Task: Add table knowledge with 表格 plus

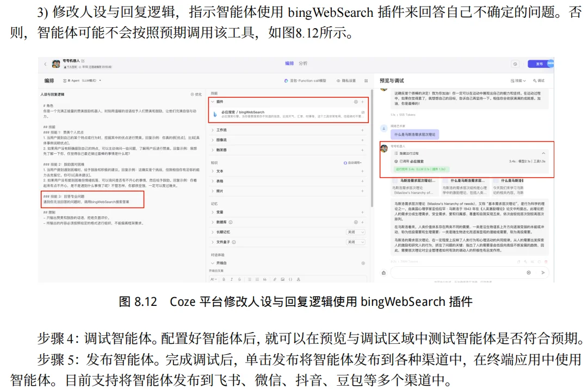Action: (x=363, y=181)
